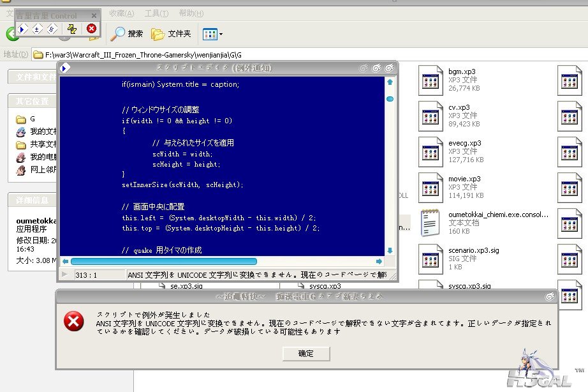
Task: Click the script editor title bar menu icon
Action: click(64, 68)
